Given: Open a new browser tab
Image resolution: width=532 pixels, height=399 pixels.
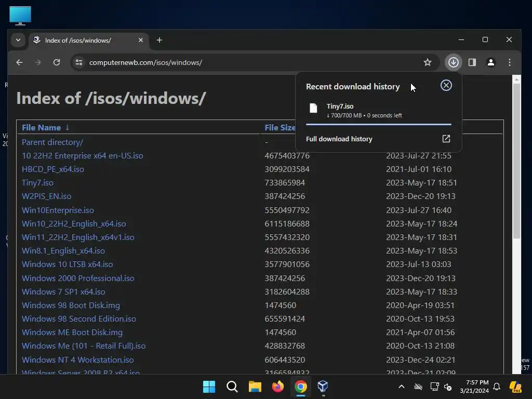Looking at the screenshot, I should (x=159, y=40).
